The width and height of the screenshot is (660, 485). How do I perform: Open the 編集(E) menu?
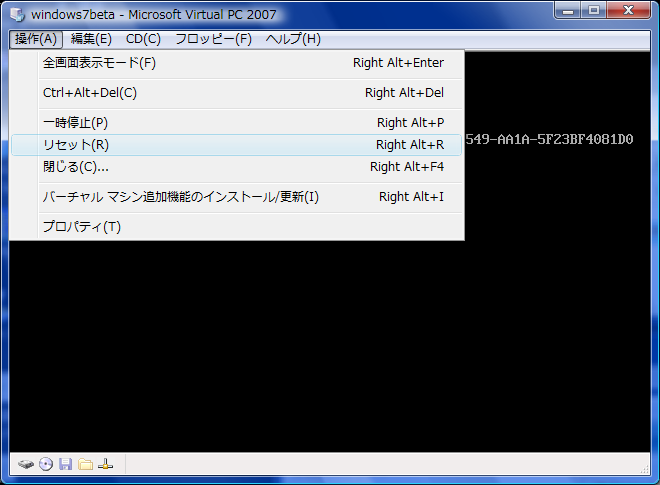[x=91, y=39]
